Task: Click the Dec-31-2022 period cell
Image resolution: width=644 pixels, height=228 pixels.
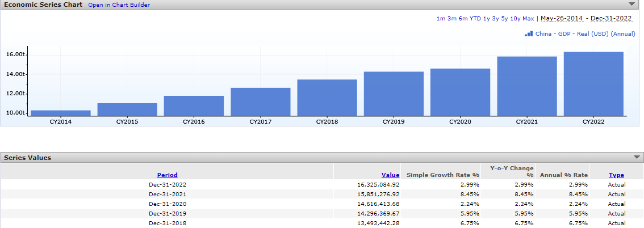Action: pos(167,184)
